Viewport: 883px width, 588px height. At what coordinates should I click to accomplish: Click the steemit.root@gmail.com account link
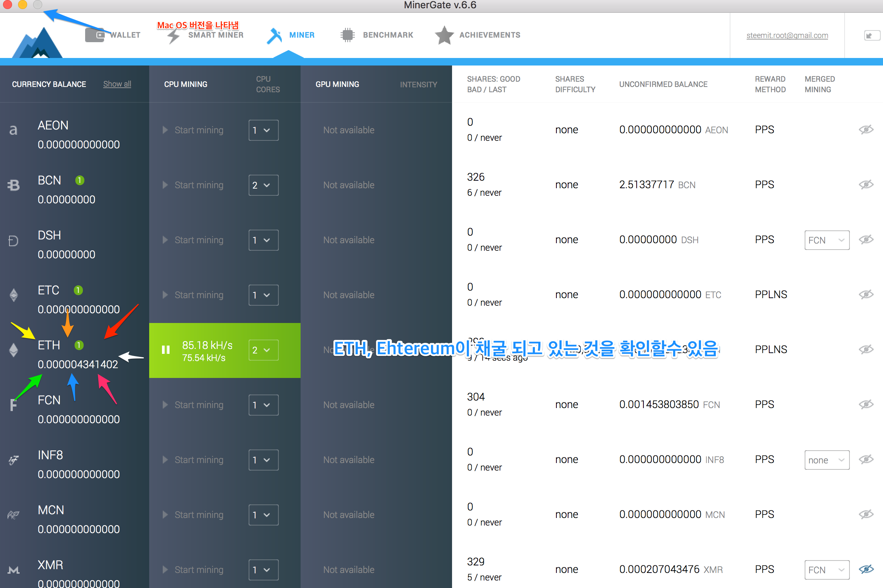pos(787,35)
